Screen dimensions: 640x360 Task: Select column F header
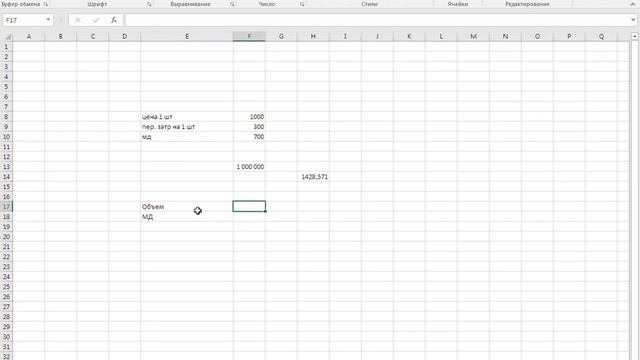[249, 37]
